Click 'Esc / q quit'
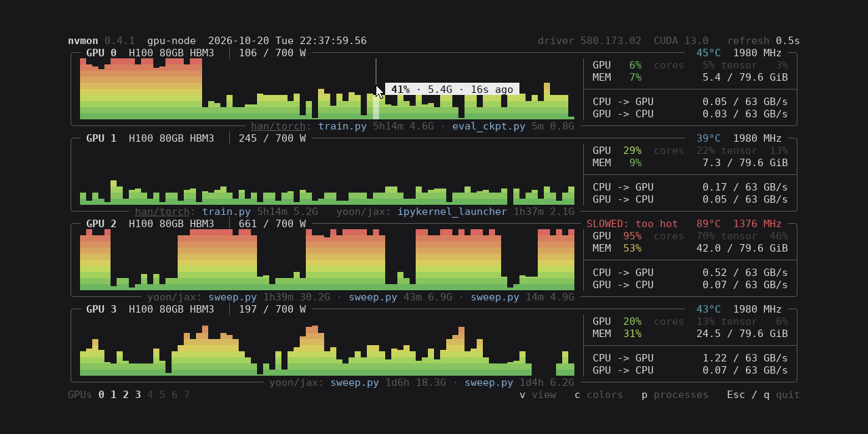 (x=764, y=395)
